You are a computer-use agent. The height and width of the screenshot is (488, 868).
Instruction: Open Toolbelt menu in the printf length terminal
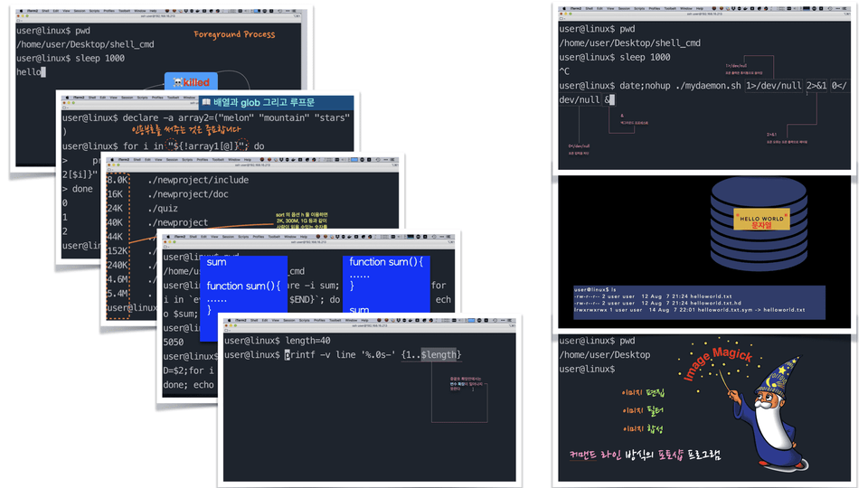click(335, 320)
